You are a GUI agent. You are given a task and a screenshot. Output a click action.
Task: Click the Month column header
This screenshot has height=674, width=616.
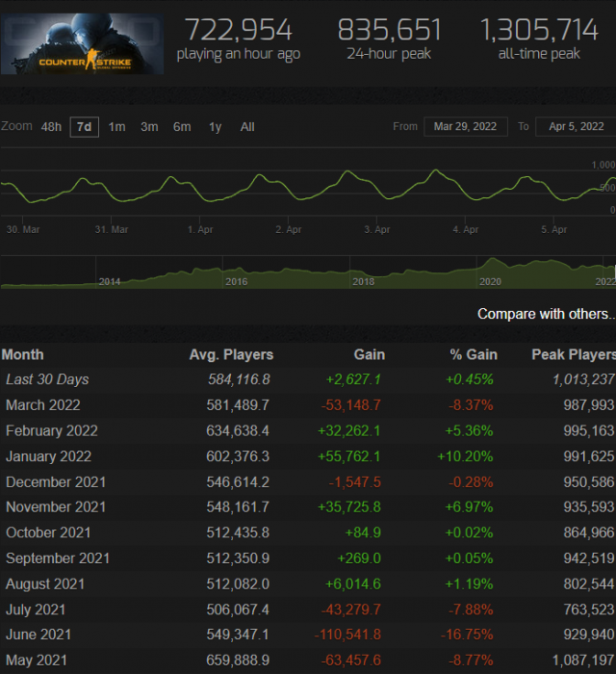click(x=23, y=354)
